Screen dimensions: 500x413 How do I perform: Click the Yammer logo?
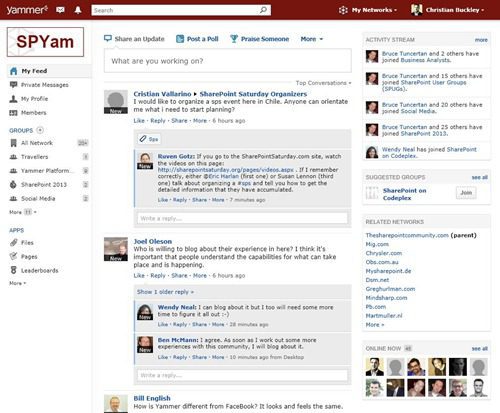(x=27, y=10)
